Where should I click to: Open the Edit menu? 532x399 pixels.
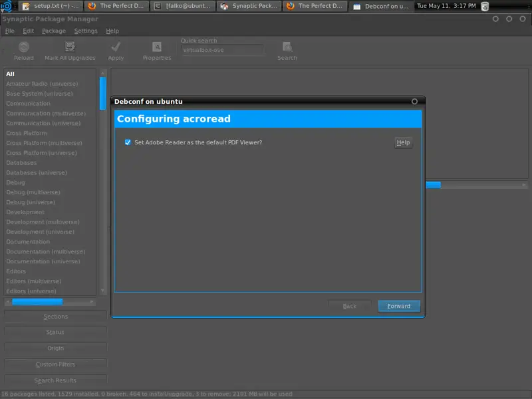(28, 31)
